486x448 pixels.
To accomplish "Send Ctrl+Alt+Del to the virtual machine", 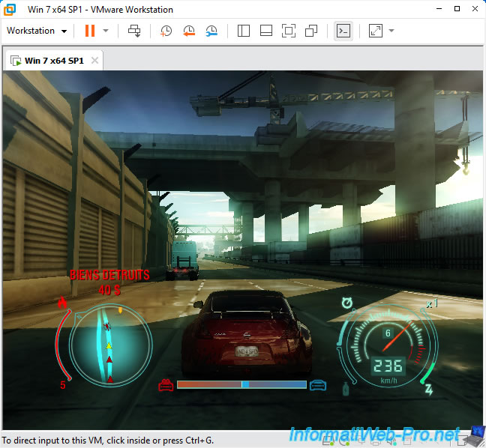I will (x=134, y=31).
